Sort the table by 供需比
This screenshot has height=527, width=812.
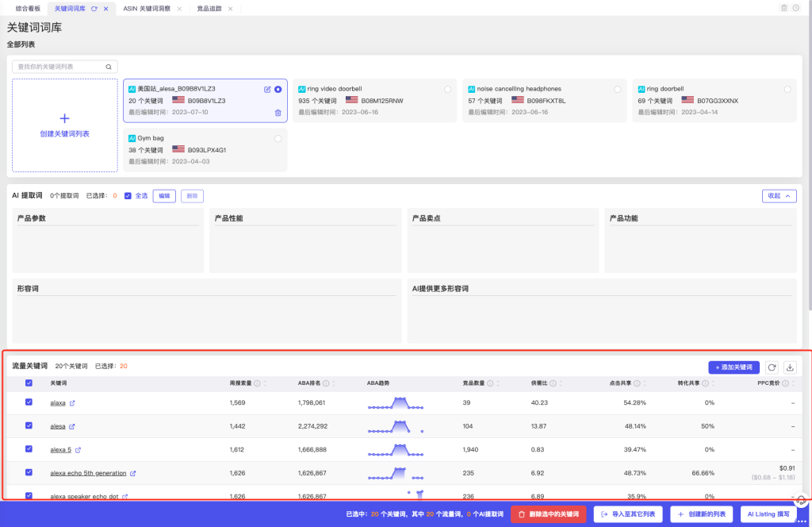click(561, 383)
